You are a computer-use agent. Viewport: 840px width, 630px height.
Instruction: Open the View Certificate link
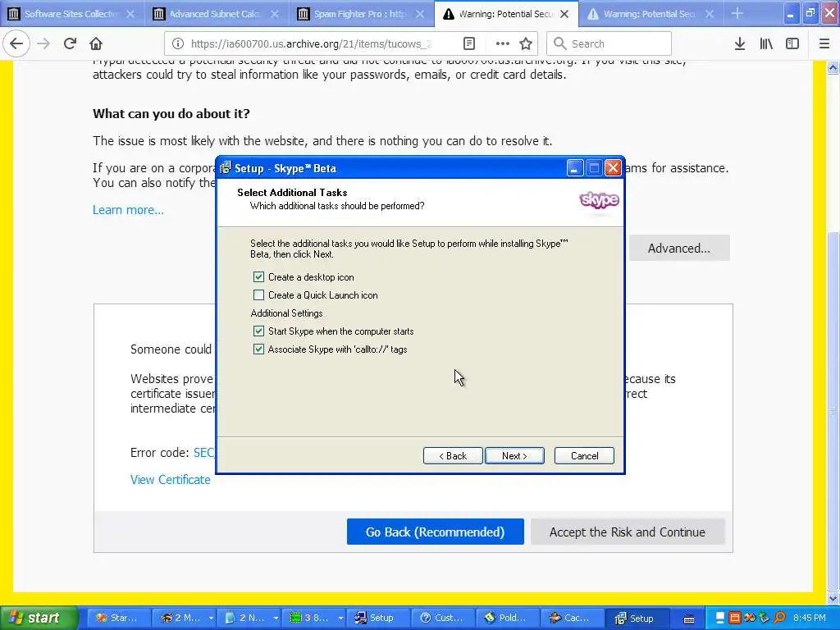point(171,480)
